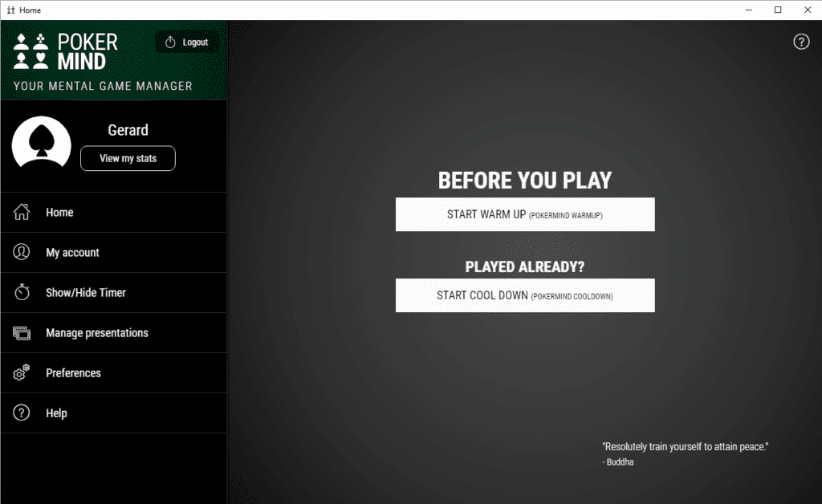Click the app icon in title bar
822x504 pixels.
[x=10, y=10]
